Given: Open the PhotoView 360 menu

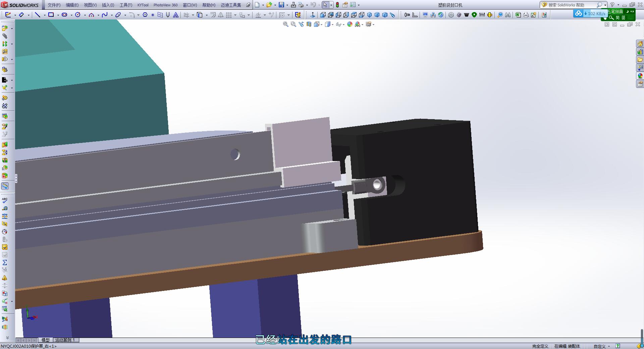Looking at the screenshot, I should tap(165, 5).
